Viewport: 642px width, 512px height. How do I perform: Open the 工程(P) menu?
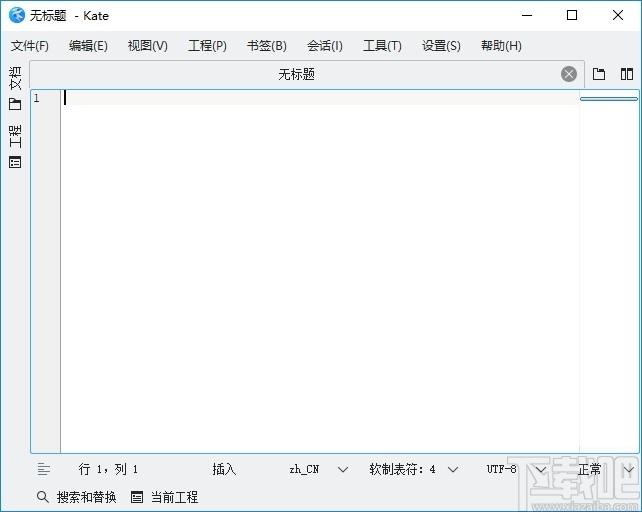coord(207,45)
